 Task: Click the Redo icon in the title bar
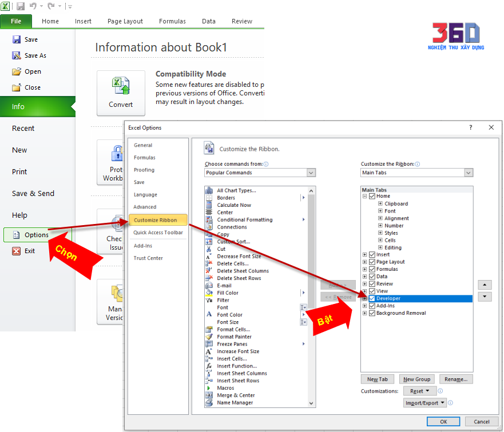click(x=51, y=6)
